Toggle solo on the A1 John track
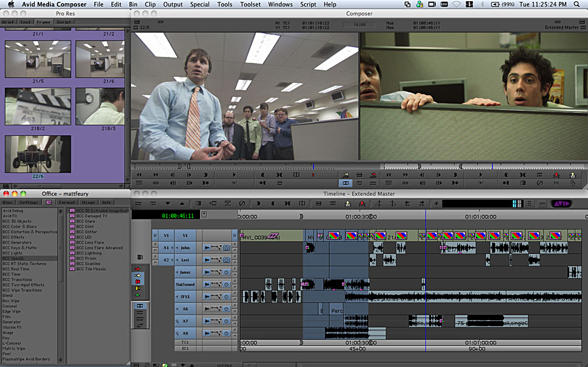588x367 pixels. click(x=235, y=245)
